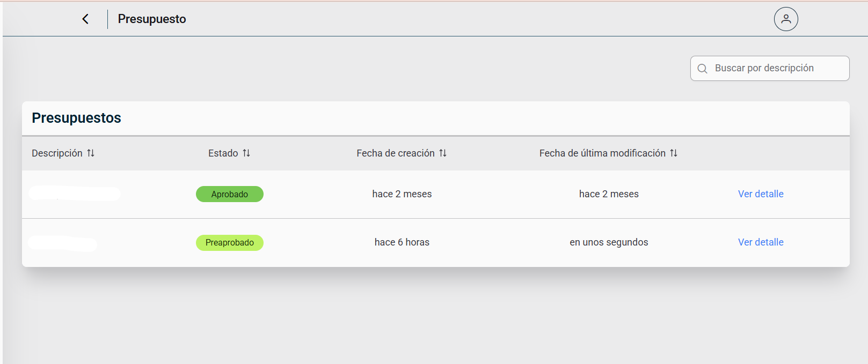Toggle sort arrows for Fecha de creación
868x364 pixels.
pyautogui.click(x=443, y=153)
